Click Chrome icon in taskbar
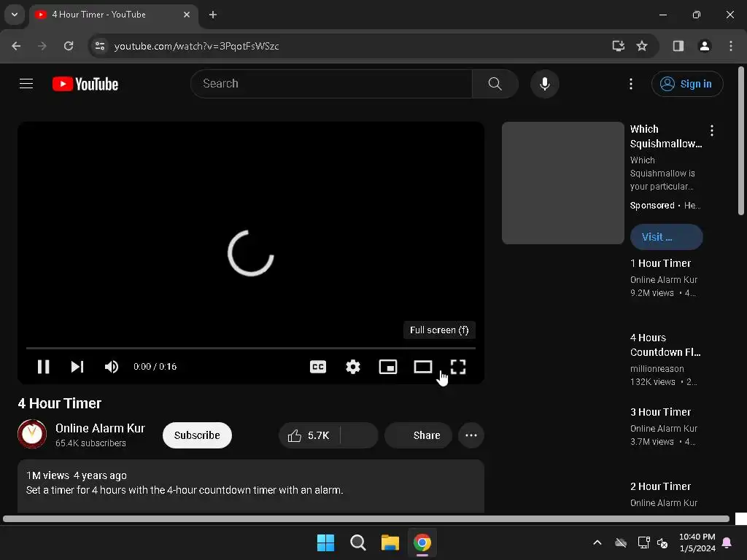The image size is (747, 560). [422, 542]
